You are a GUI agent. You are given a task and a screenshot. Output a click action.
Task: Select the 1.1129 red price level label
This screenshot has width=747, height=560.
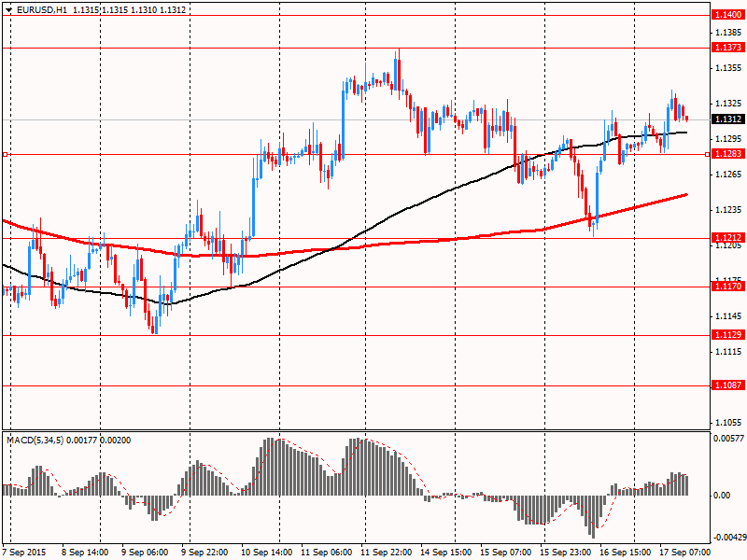coord(727,335)
